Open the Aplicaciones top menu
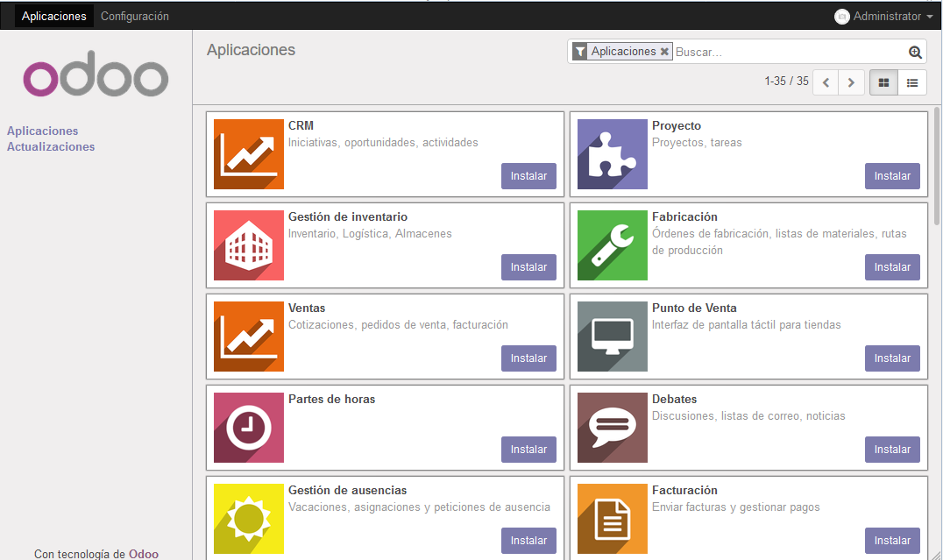943x560 pixels. (x=54, y=17)
